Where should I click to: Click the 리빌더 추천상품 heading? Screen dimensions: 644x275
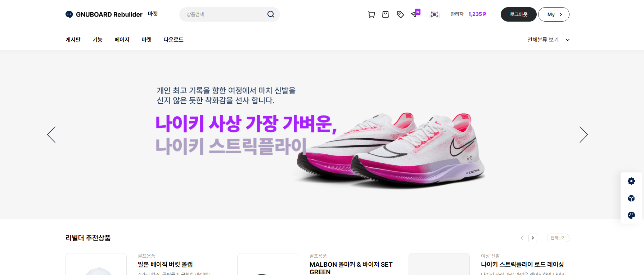88,238
